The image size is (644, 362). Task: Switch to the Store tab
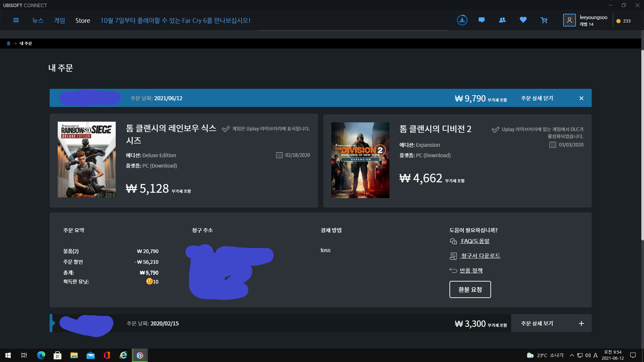point(83,20)
